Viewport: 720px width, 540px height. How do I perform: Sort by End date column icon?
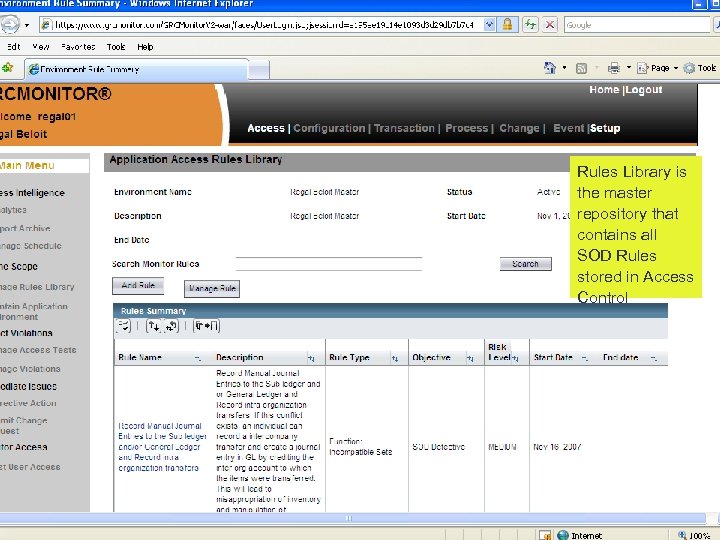click(653, 358)
